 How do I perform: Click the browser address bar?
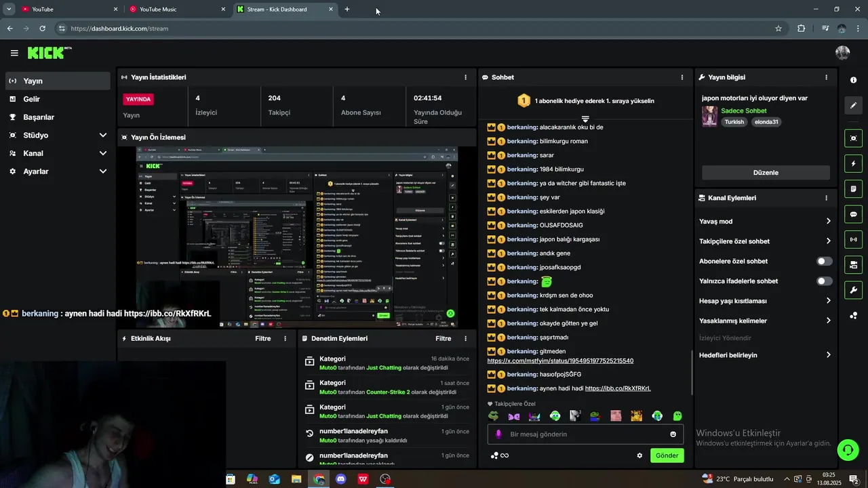pyautogui.click(x=420, y=28)
